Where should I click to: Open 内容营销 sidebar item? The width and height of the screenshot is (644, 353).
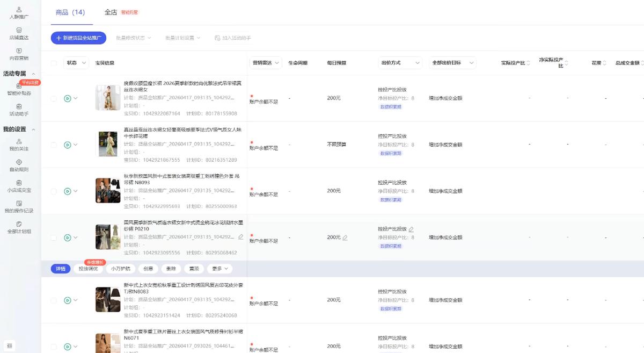(x=19, y=54)
